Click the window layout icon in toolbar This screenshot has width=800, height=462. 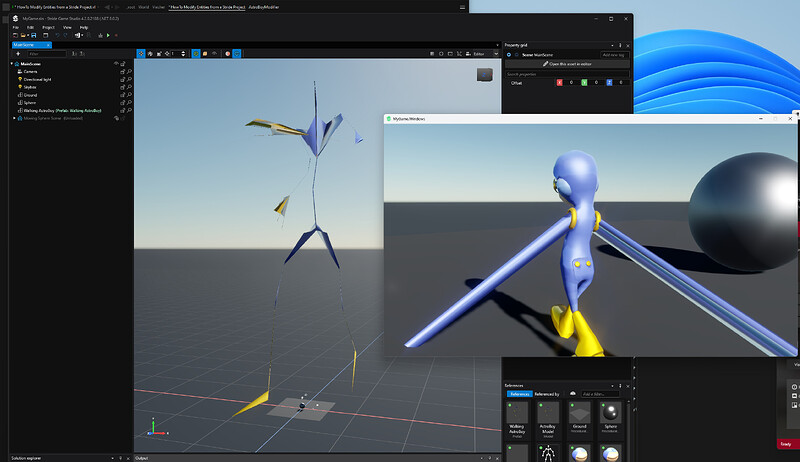(x=45, y=35)
